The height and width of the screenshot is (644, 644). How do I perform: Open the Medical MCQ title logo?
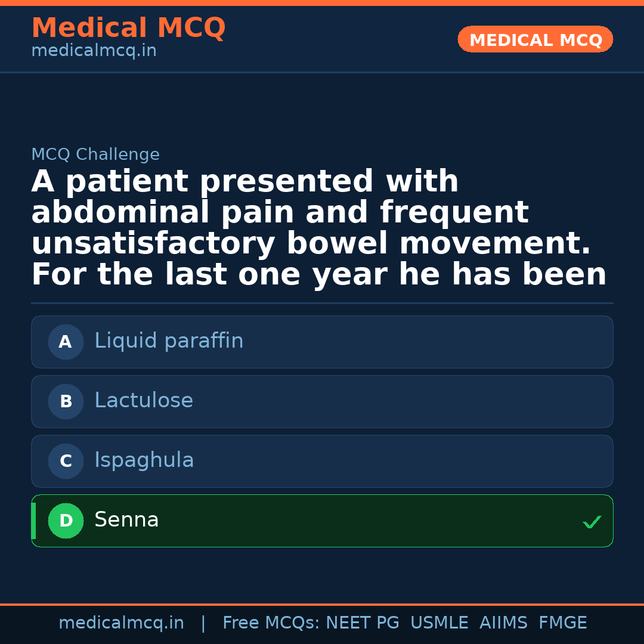[128, 28]
